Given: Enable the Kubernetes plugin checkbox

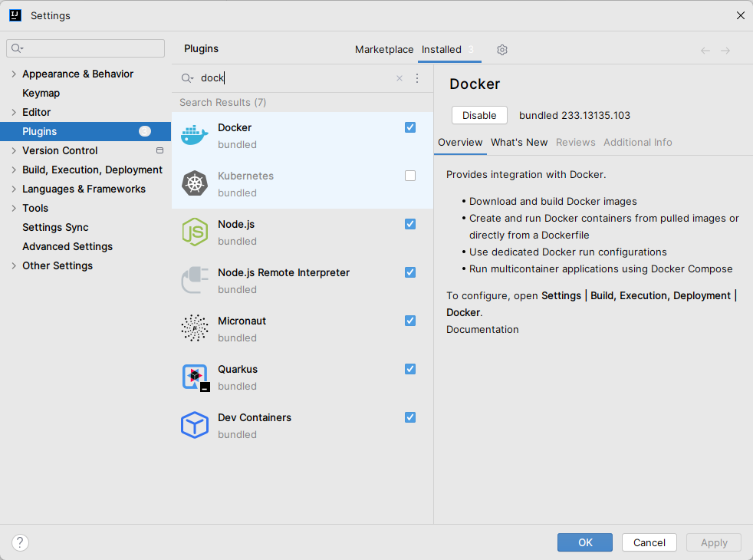Looking at the screenshot, I should coord(410,176).
